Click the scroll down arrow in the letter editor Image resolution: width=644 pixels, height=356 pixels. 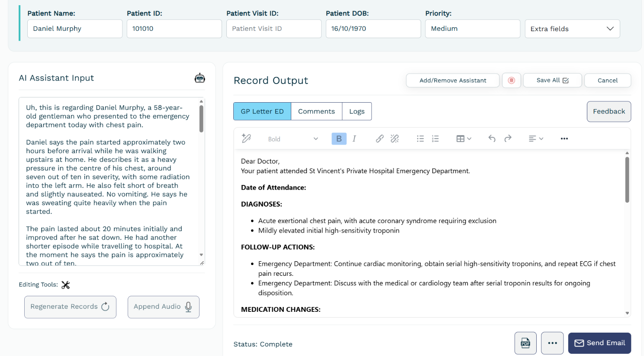pyautogui.click(x=627, y=313)
